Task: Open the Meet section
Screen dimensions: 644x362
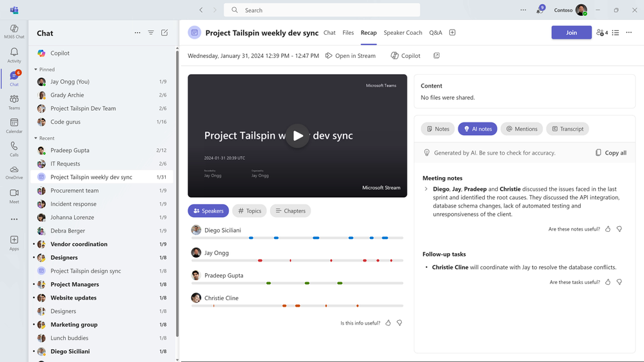Action: (14, 196)
